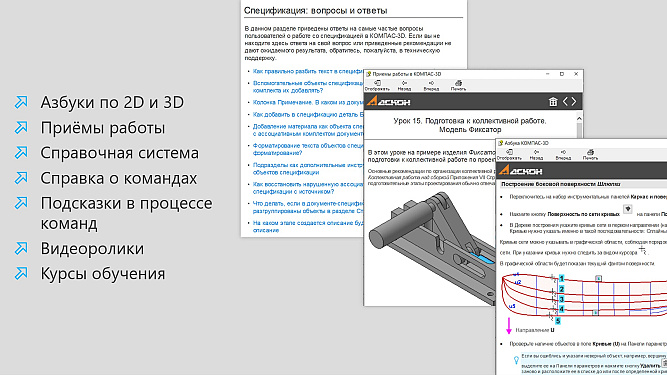Open link 'Колонка Примечание. В каком из...'
The width and height of the screenshot is (667, 375).
[x=308, y=102]
